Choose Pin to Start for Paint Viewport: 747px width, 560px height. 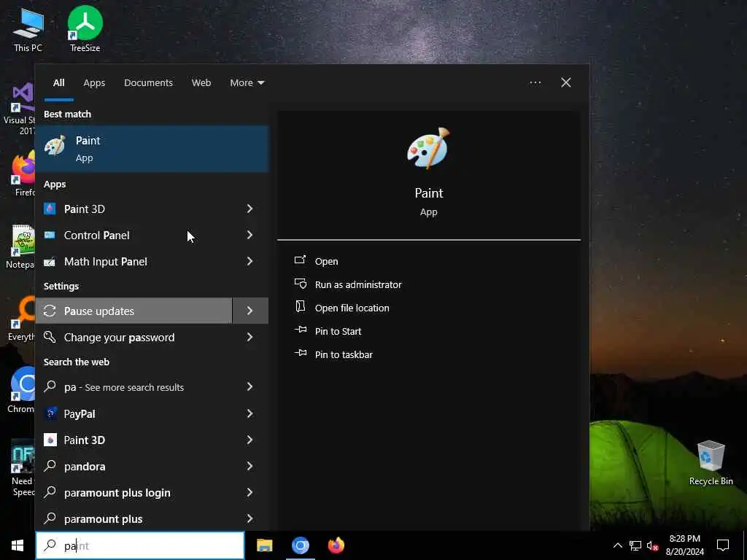coord(338,331)
